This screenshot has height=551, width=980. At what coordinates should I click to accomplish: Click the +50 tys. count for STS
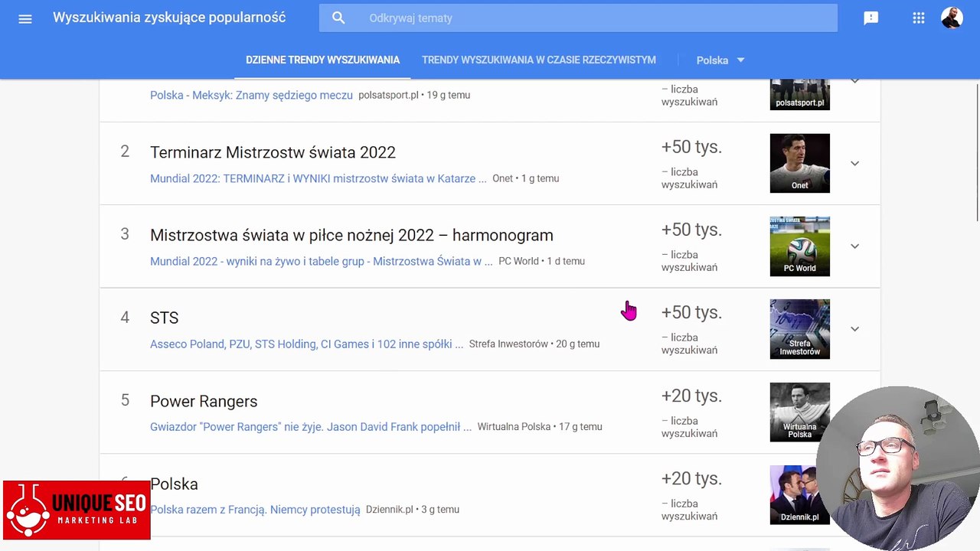coord(691,312)
